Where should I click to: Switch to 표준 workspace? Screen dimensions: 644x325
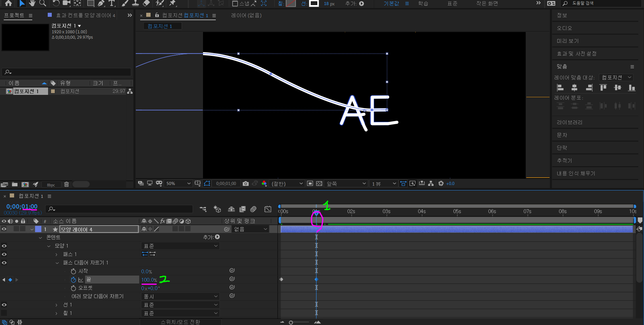[452, 3]
